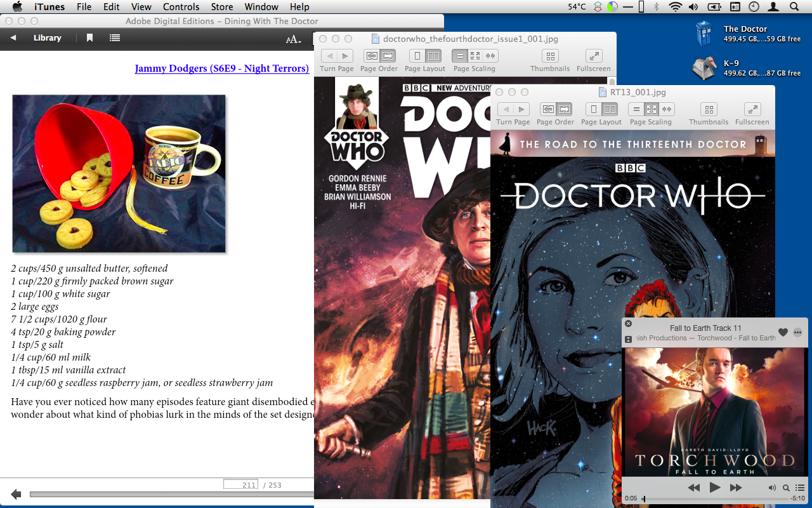Image resolution: width=812 pixels, height=508 pixels.
Task: Skip to next track in MiniPlayer
Action: coord(735,488)
